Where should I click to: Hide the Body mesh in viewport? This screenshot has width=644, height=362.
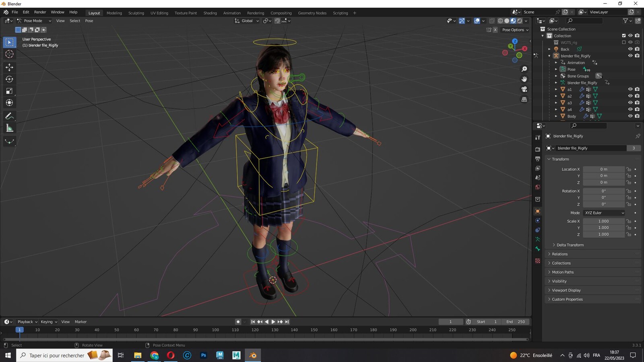(630, 116)
